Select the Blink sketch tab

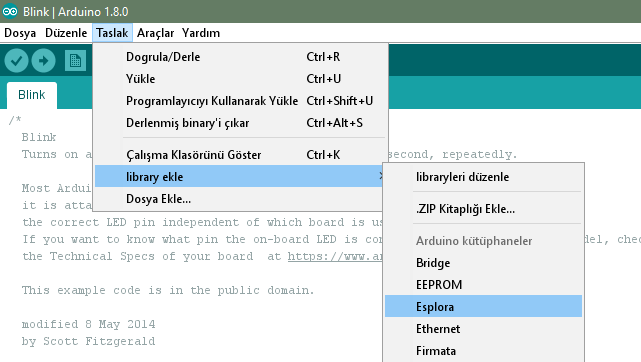[31, 95]
